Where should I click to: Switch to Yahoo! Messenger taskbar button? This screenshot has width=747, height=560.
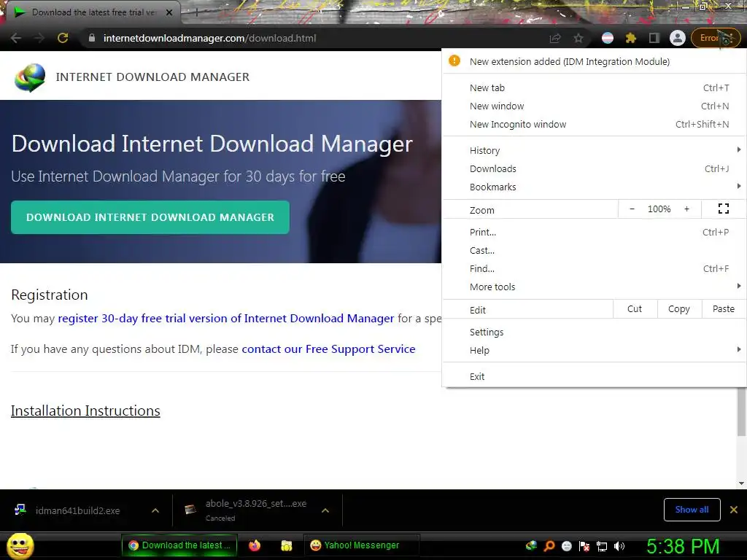pyautogui.click(x=361, y=545)
